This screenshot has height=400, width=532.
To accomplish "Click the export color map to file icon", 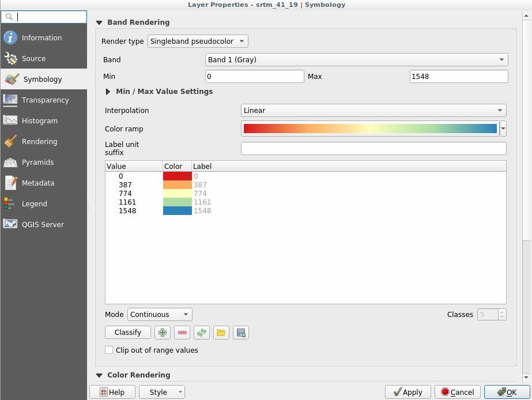I will coord(241,333).
